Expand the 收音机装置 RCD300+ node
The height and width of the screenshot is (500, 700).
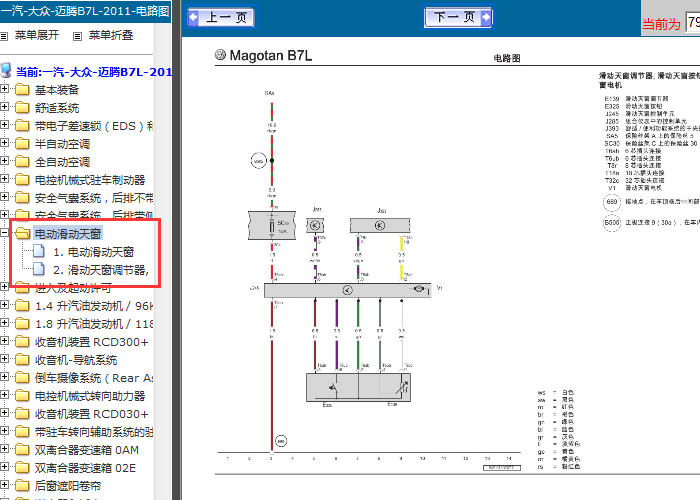pos(4,341)
